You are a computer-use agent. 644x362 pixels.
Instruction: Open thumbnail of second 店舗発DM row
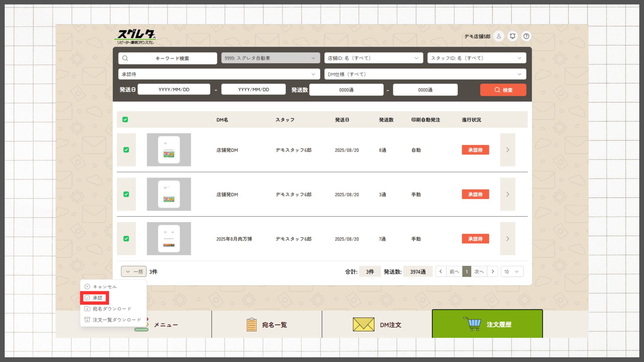[x=169, y=194]
